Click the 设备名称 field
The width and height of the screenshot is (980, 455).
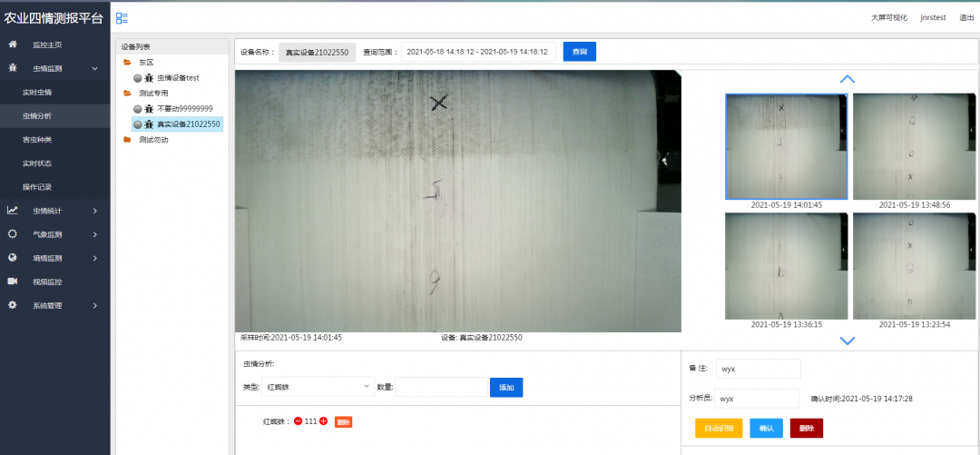317,52
